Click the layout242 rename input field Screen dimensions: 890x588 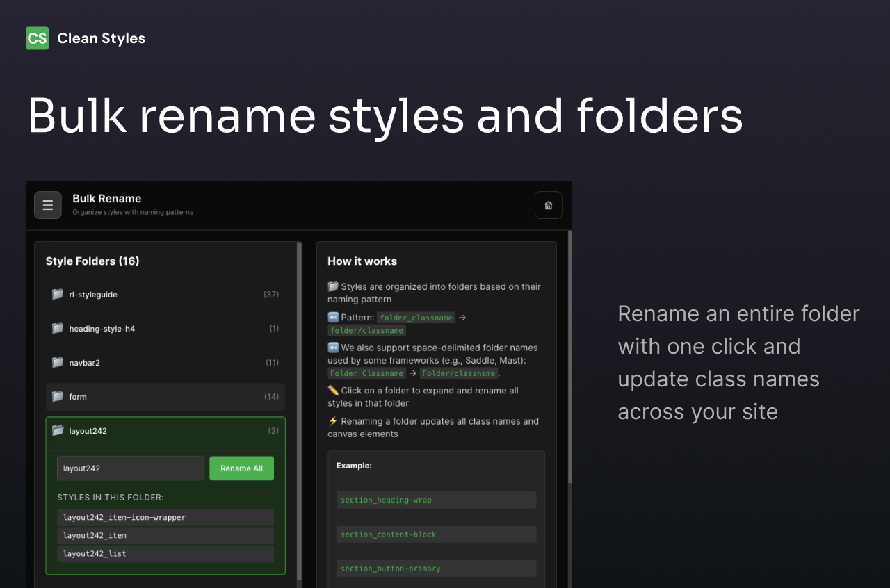click(x=130, y=468)
